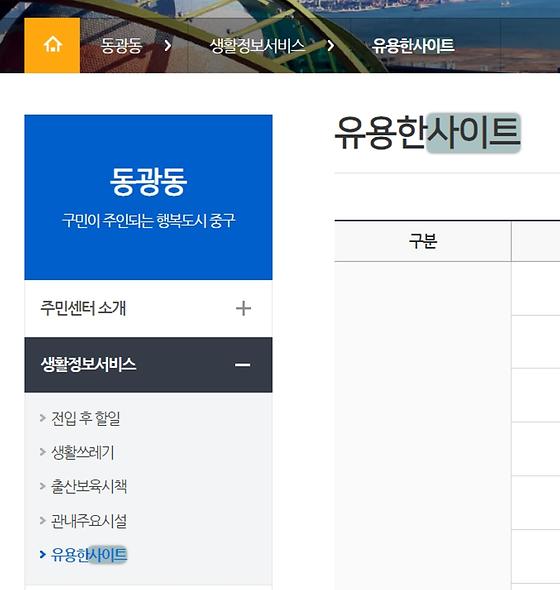Click the 유용한사이트 page heading
The width and height of the screenshot is (560, 590).
click(x=428, y=132)
